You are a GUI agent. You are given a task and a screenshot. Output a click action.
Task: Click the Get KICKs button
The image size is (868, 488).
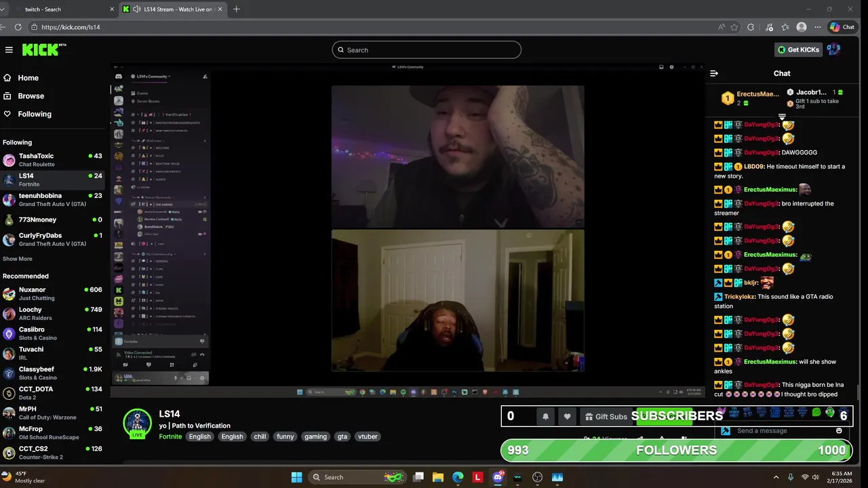(x=799, y=49)
